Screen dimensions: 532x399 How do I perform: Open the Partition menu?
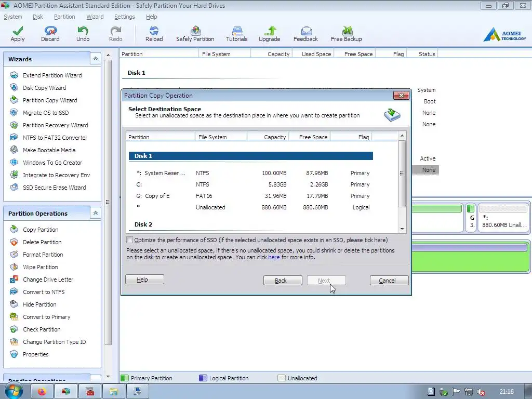[x=64, y=17]
